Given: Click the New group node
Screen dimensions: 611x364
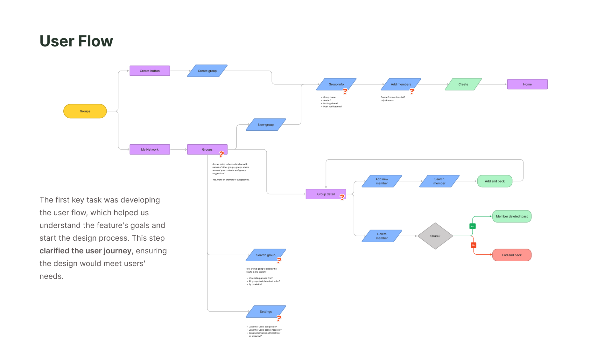Looking at the screenshot, I should pos(266,125).
